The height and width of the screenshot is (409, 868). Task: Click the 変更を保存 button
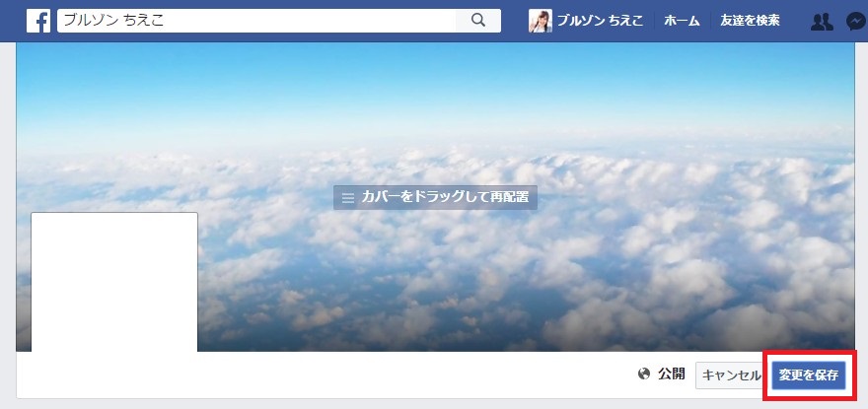click(x=808, y=375)
